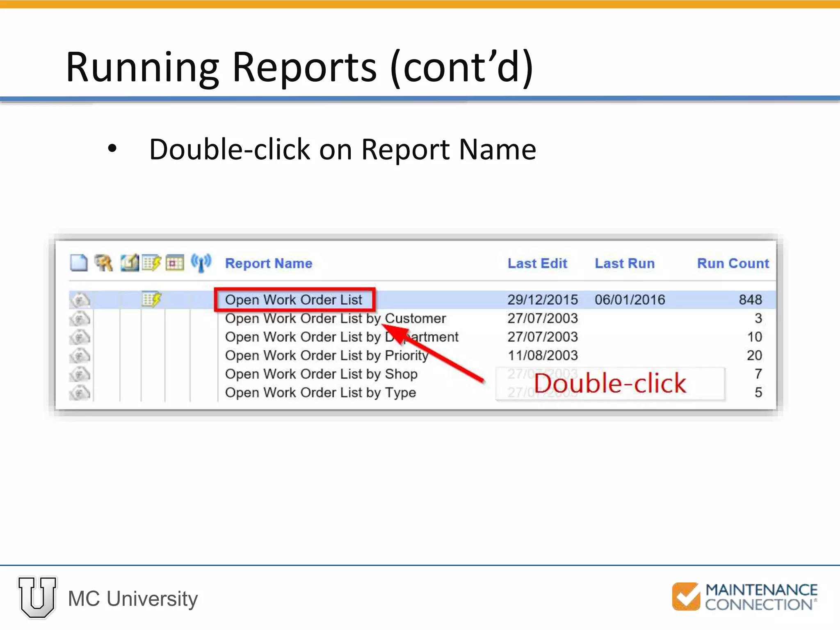
Task: Select Open Work Order List by Department
Action: coord(342,337)
